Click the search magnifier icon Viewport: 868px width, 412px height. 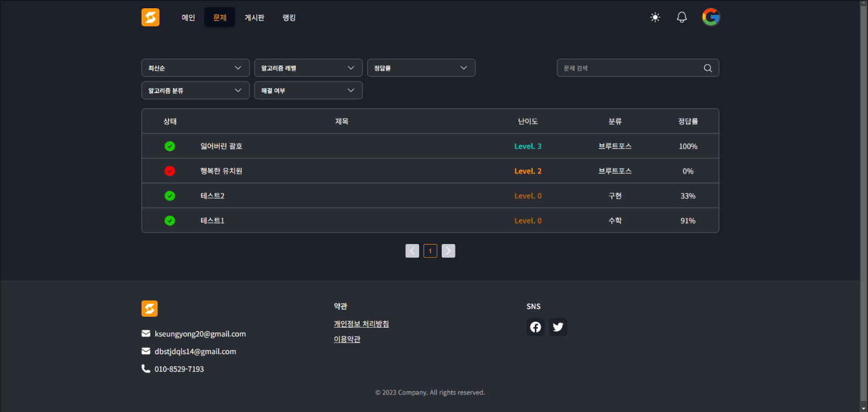click(708, 68)
